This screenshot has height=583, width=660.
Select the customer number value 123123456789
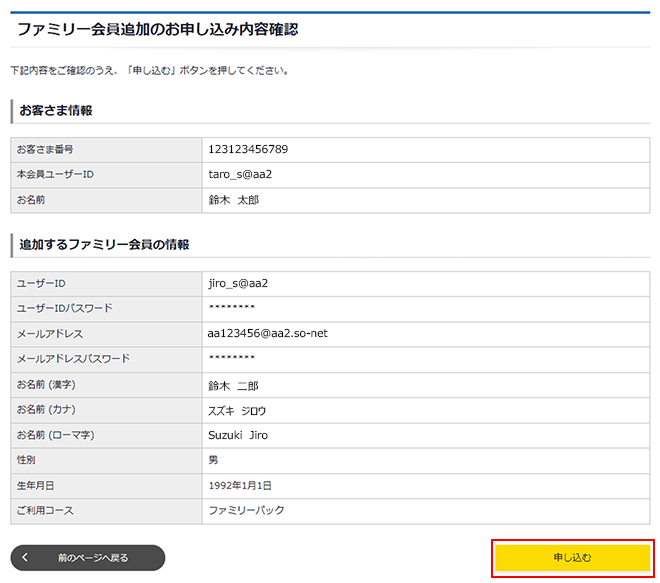point(248,150)
